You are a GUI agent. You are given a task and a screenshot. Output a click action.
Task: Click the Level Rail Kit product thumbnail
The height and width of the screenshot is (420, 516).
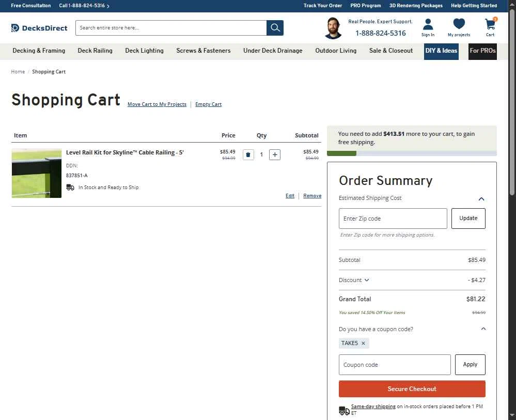click(37, 173)
